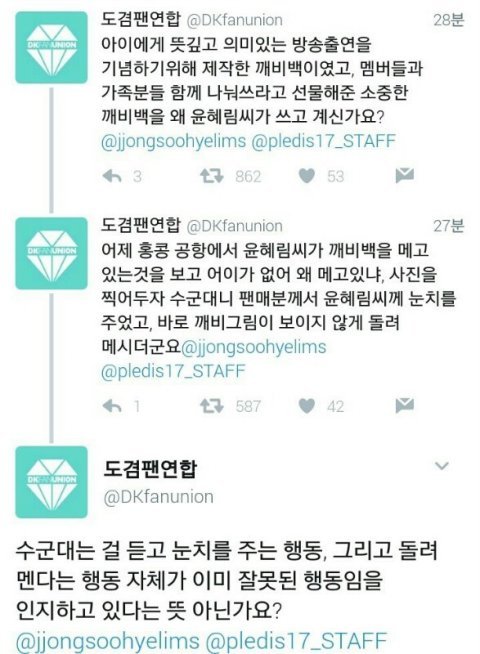This screenshot has height=654, width=480.
Task: Like the second tweet with 42 likes
Action: pyautogui.click(x=307, y=406)
